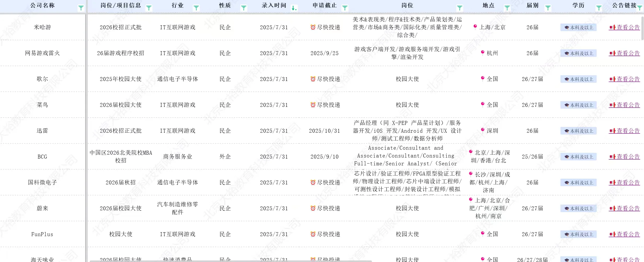Click the announcement link icon in 国科微电子 row

coord(612,182)
